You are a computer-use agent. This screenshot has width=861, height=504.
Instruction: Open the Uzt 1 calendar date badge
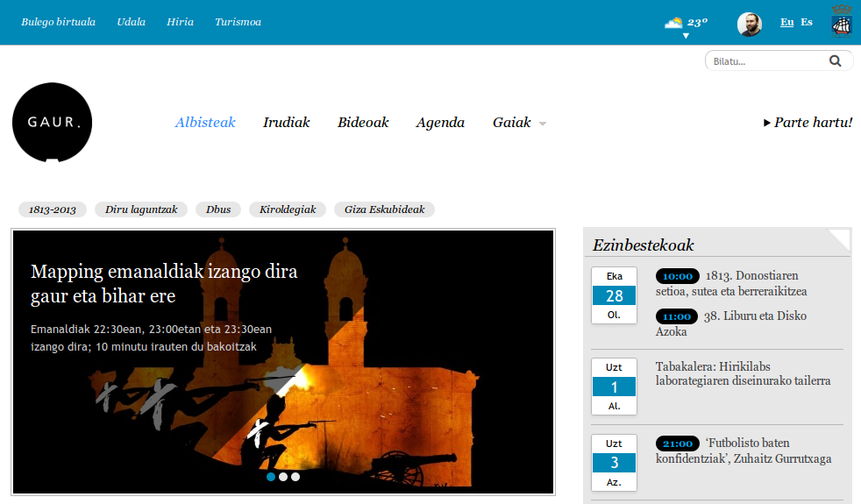click(x=614, y=387)
